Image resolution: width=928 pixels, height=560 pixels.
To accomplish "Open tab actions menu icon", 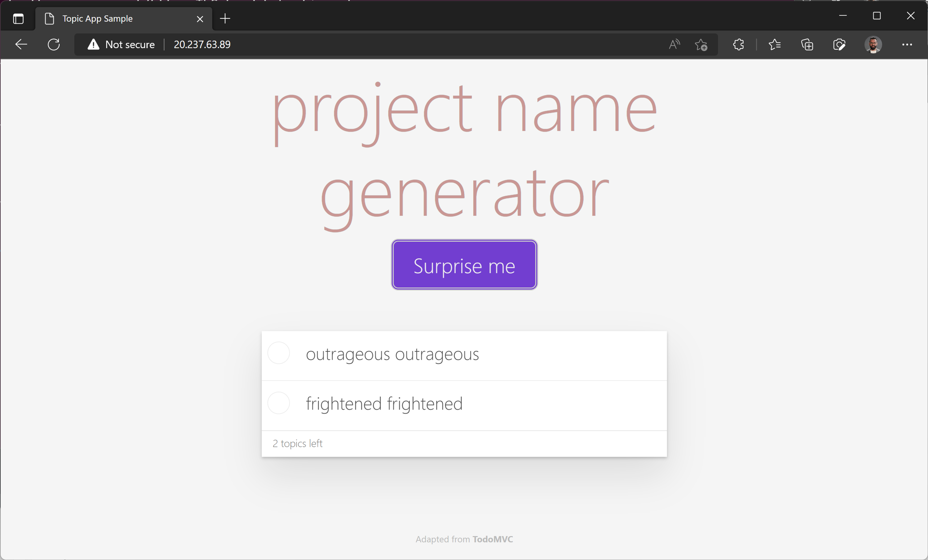I will click(18, 18).
